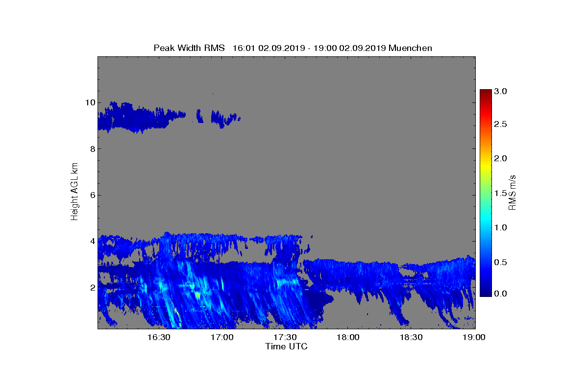Click the 'Height AGL km' axis label
588x392 pixels.
click(74, 192)
